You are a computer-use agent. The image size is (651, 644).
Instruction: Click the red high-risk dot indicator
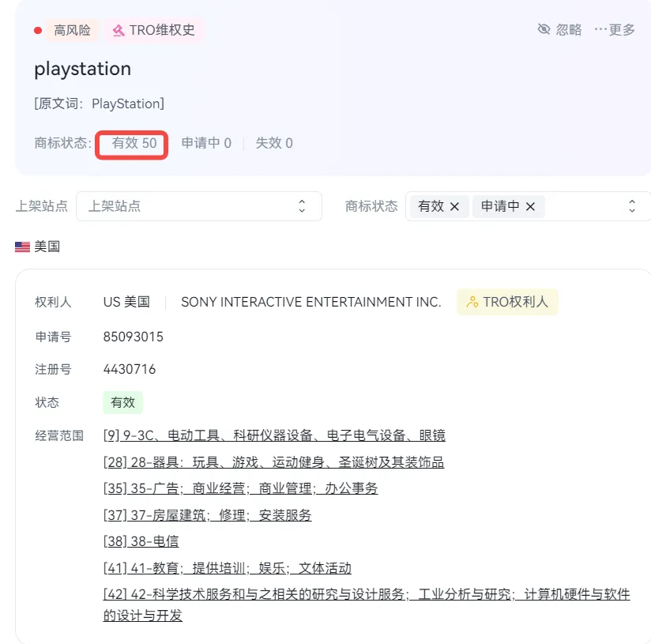pyautogui.click(x=38, y=30)
